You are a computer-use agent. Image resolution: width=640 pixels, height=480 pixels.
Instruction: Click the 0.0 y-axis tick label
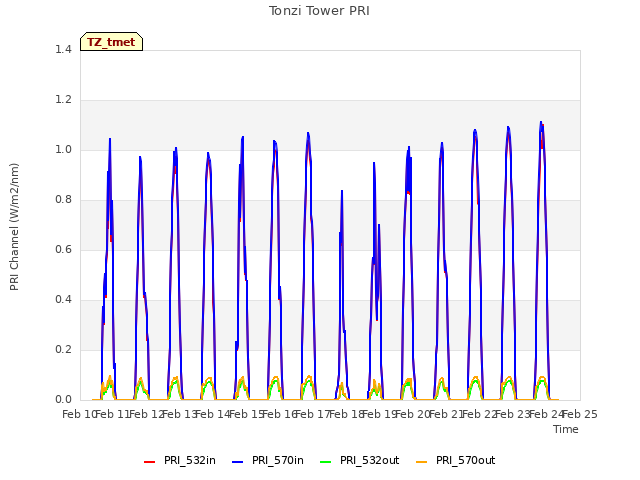63,400
